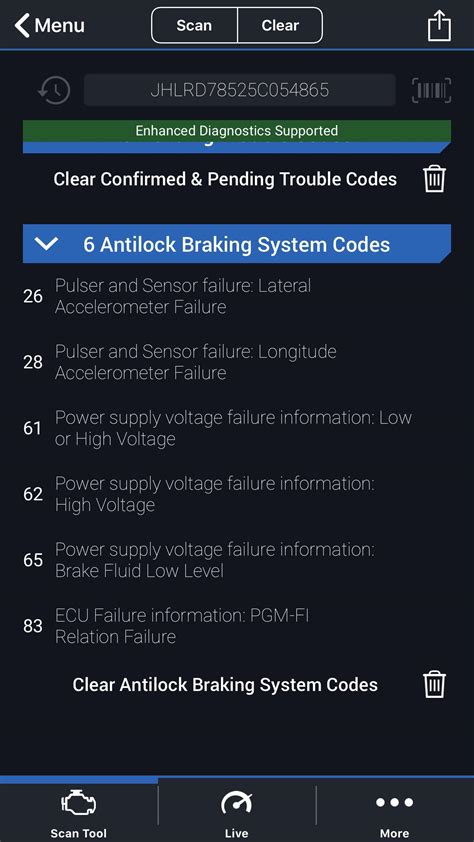Tap the share/export icon
The width and height of the screenshot is (474, 842).
click(439, 25)
